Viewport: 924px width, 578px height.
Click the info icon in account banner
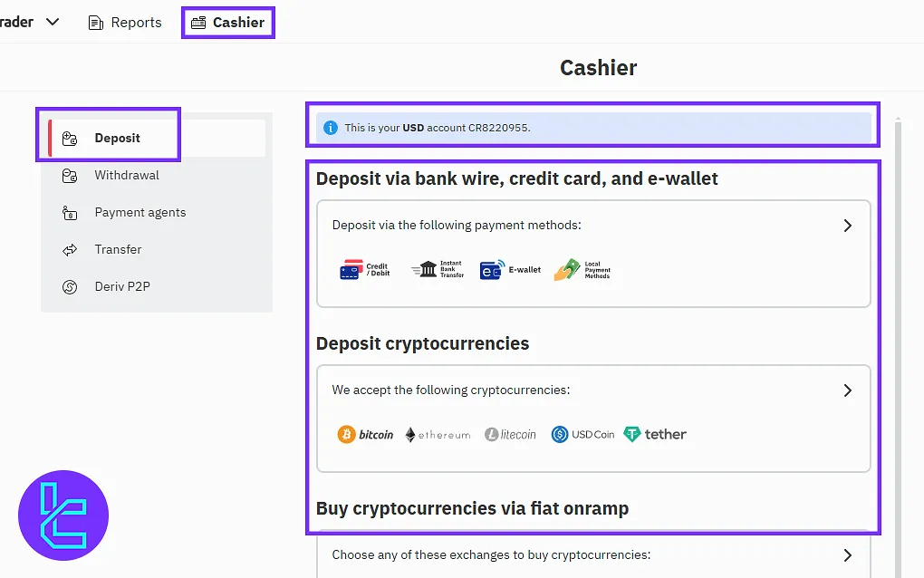coord(331,128)
